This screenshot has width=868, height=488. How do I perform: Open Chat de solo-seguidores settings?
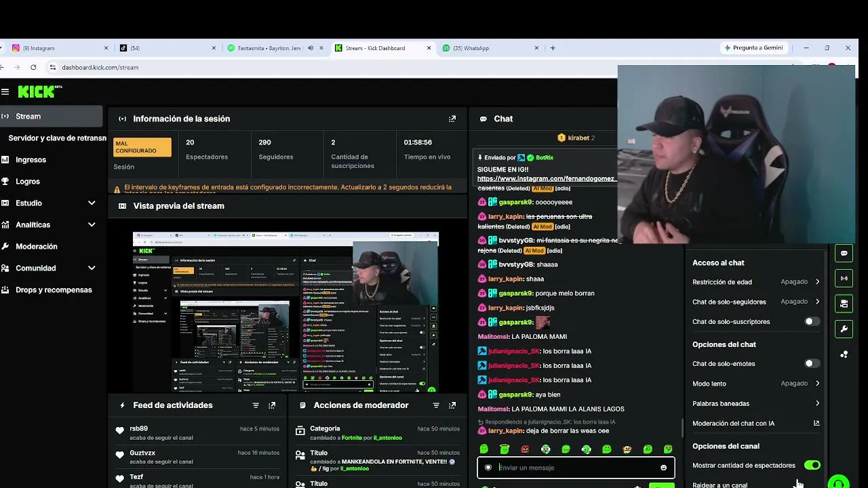click(756, 302)
